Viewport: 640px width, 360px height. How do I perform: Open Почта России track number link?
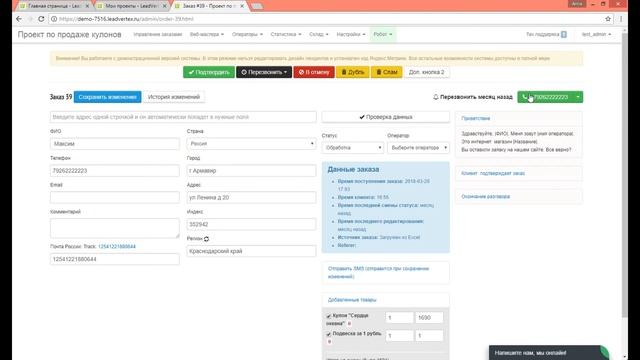pyautogui.click(x=117, y=247)
